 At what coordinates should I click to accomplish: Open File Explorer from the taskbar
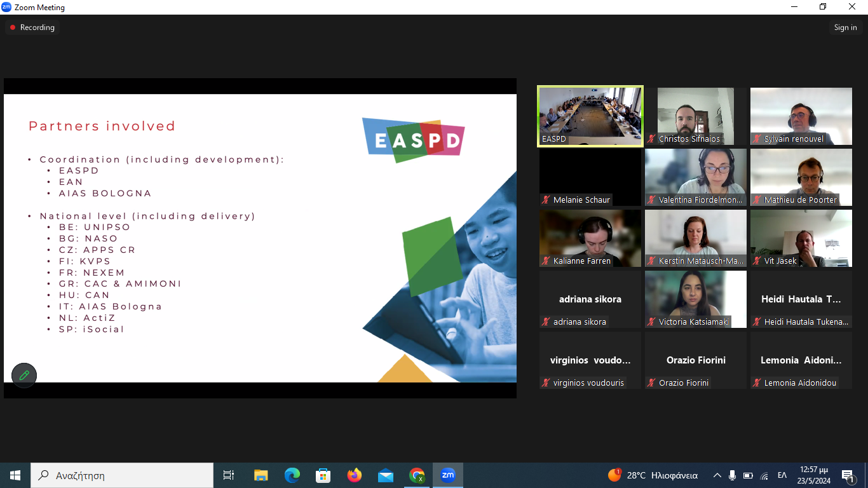[x=261, y=475]
